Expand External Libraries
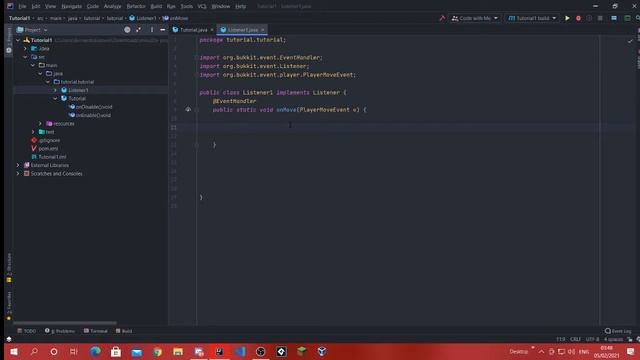Image resolution: width=640 pixels, height=360 pixels. [x=18, y=165]
